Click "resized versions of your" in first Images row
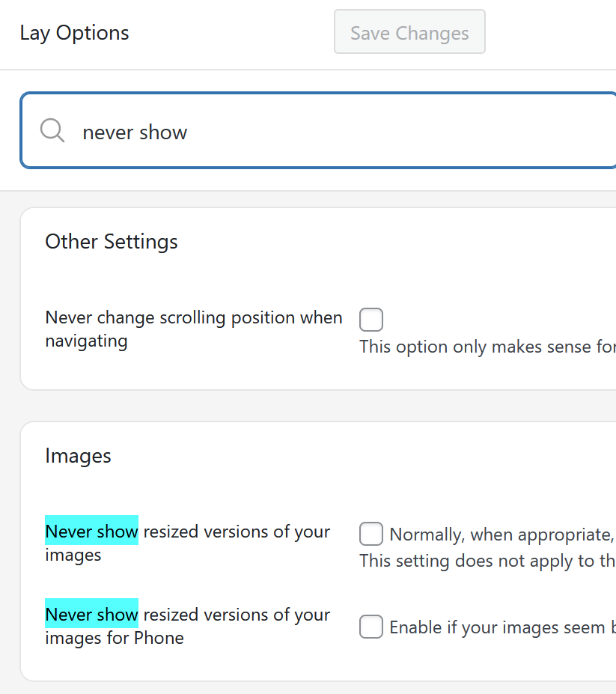The image size is (616, 694). (x=237, y=532)
